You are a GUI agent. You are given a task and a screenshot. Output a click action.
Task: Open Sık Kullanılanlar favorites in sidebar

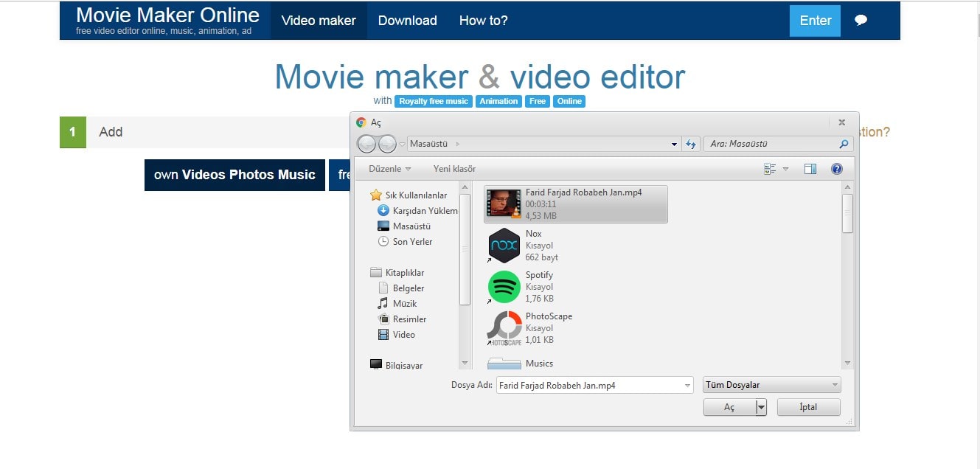click(x=409, y=195)
